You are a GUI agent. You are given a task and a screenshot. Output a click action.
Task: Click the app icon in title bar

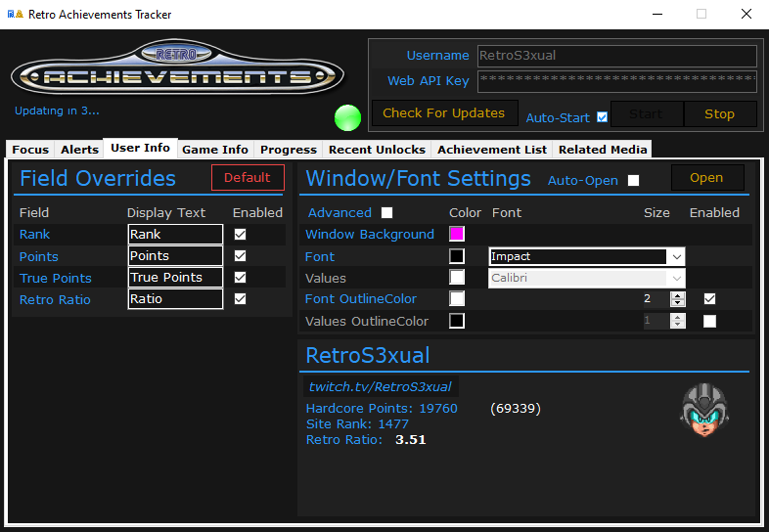[16, 15]
